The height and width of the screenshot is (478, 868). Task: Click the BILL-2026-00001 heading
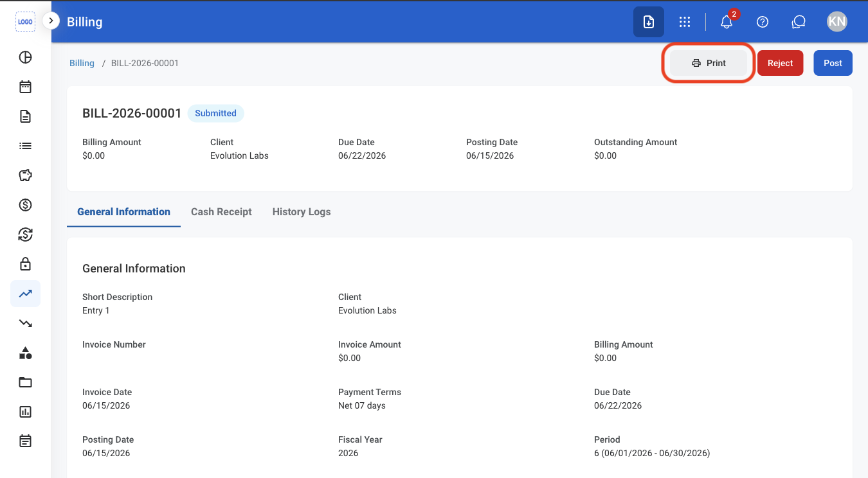132,113
